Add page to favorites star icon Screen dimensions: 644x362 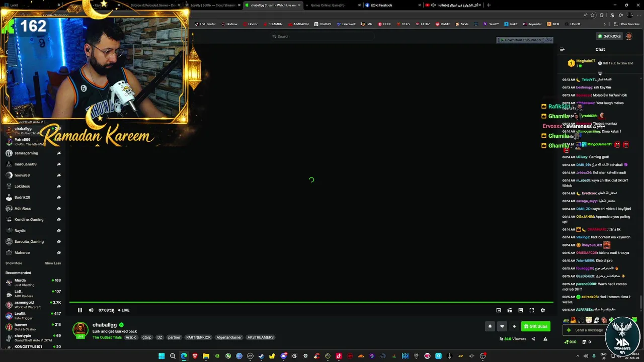pyautogui.click(x=593, y=15)
